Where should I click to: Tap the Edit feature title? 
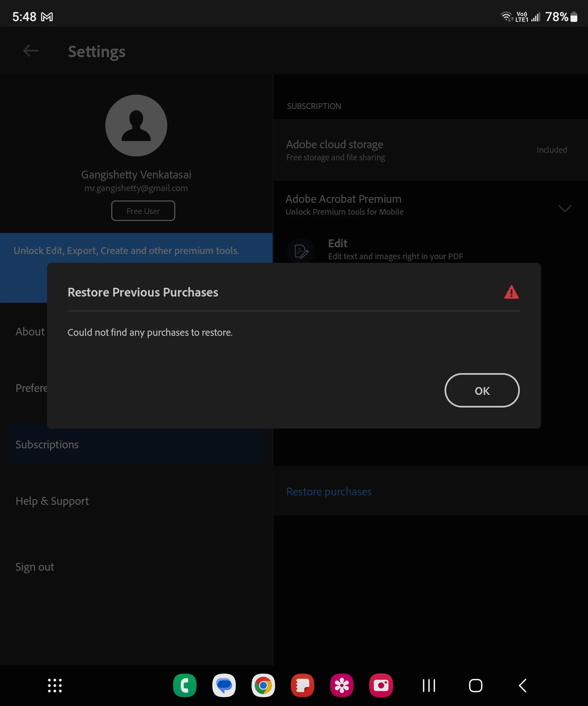point(337,243)
